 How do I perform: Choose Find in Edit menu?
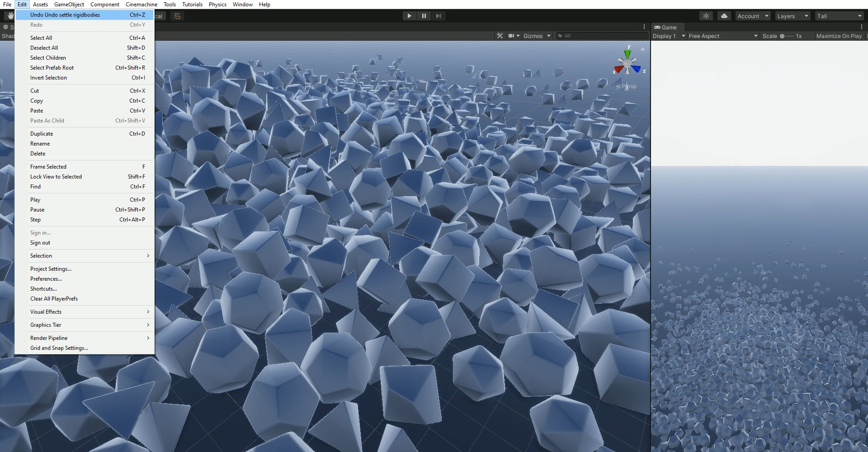(x=85, y=187)
